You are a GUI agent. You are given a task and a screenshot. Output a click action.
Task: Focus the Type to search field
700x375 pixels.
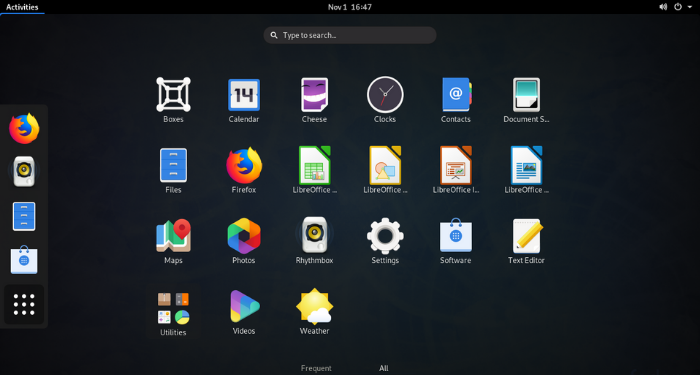[350, 35]
